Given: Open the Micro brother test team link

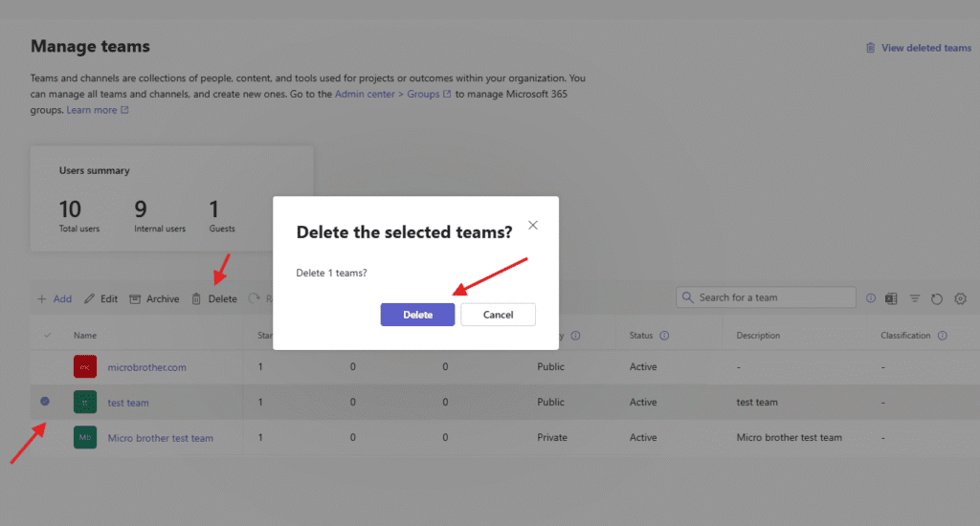Looking at the screenshot, I should click(x=160, y=438).
